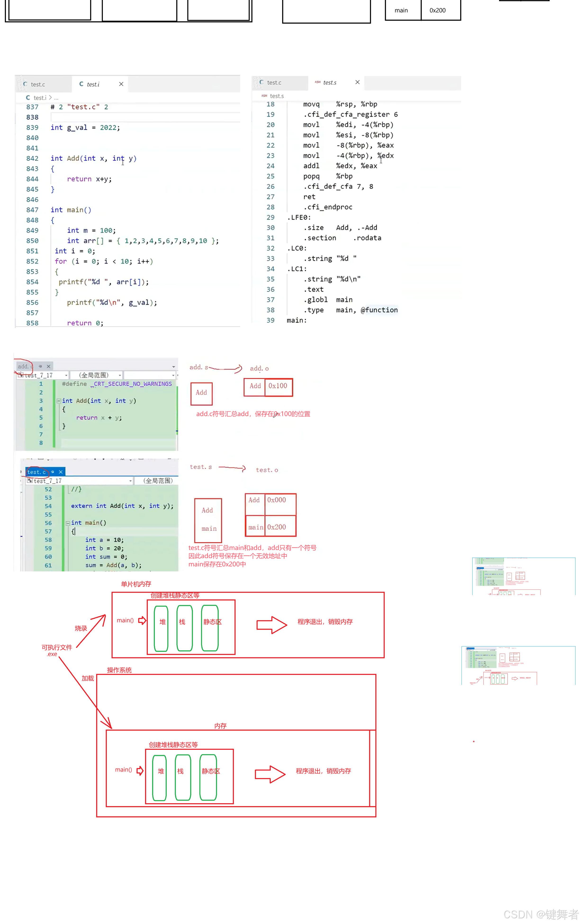Click test.i breadcrumb in editor path
The image size is (580, 924).
pyautogui.click(x=40, y=98)
